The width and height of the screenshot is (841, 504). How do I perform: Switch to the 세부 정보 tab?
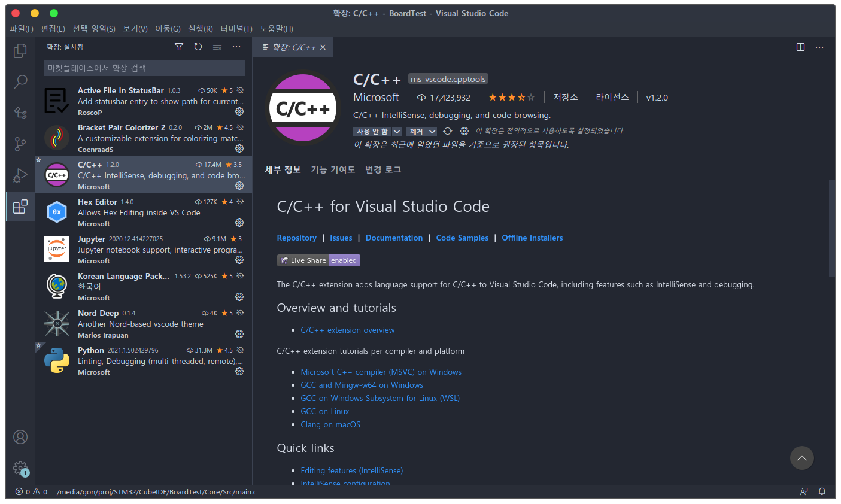click(283, 169)
